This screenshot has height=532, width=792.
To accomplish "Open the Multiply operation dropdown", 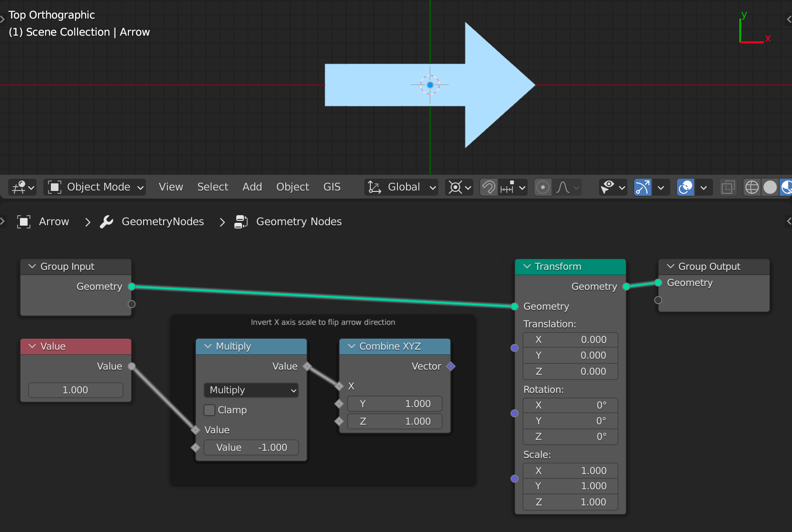I will tap(251, 390).
